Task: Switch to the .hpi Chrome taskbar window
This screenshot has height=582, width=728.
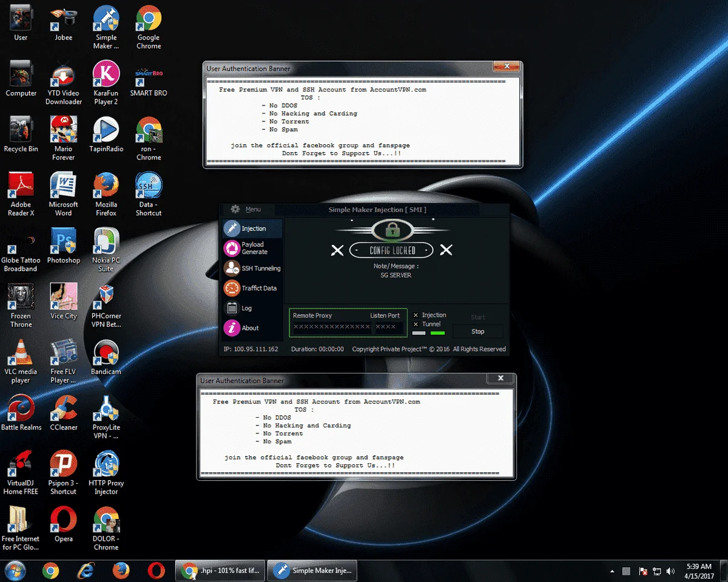Action: (x=220, y=570)
